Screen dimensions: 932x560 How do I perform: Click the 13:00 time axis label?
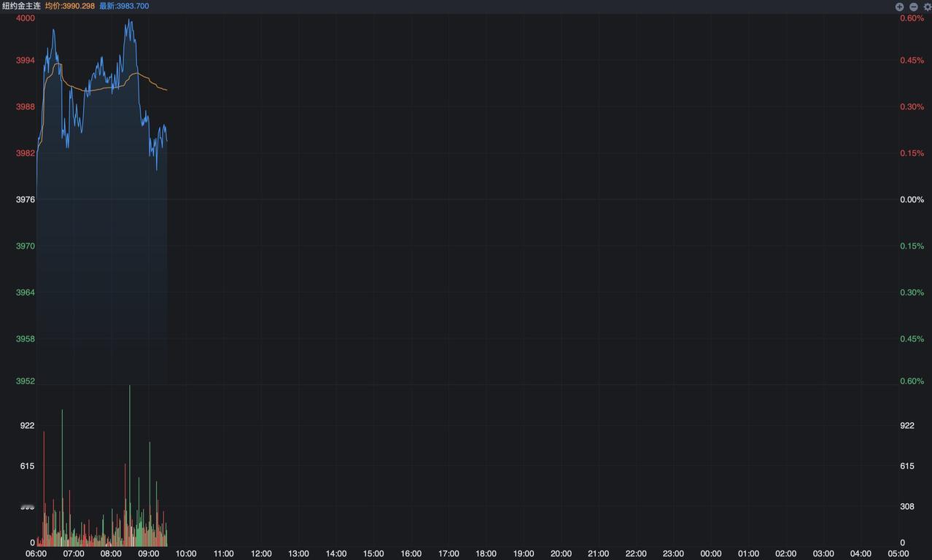pos(298,554)
